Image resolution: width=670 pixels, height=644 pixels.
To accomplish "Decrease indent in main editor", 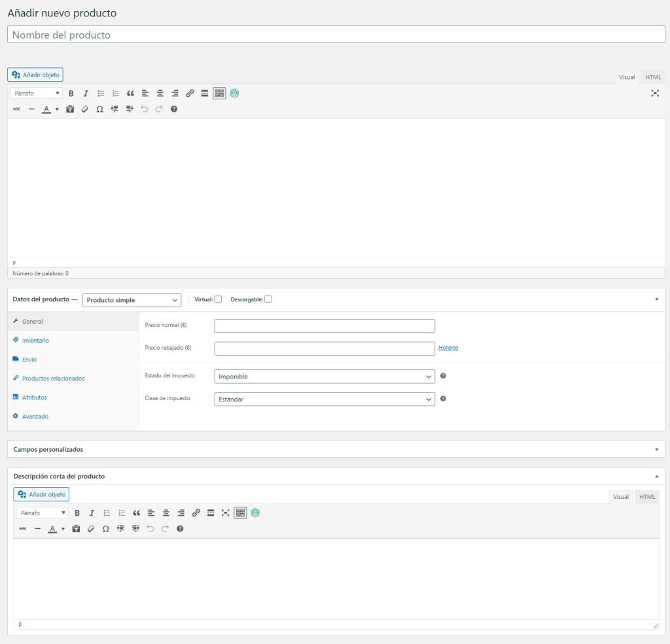I will [x=114, y=109].
